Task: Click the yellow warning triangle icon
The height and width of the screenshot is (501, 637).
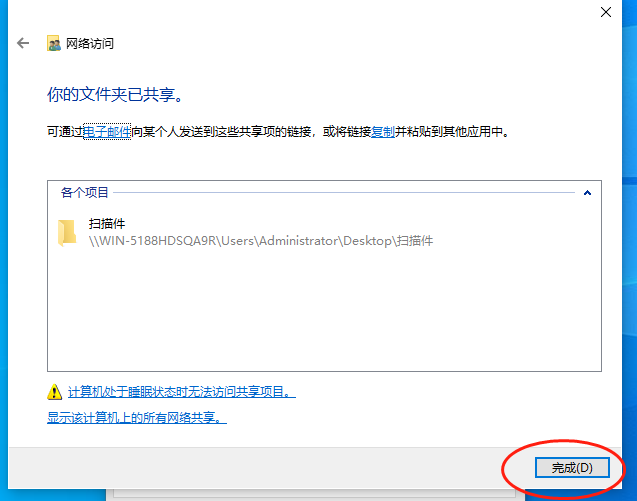Action: point(54,392)
